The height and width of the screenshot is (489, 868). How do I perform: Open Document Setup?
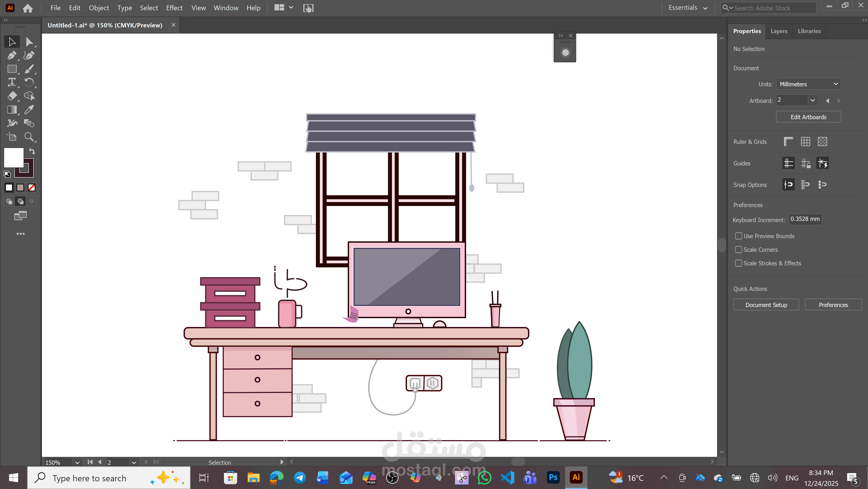click(766, 305)
